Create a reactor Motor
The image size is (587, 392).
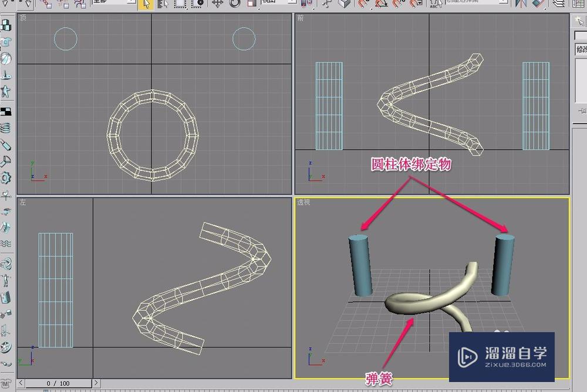[x=6, y=177]
